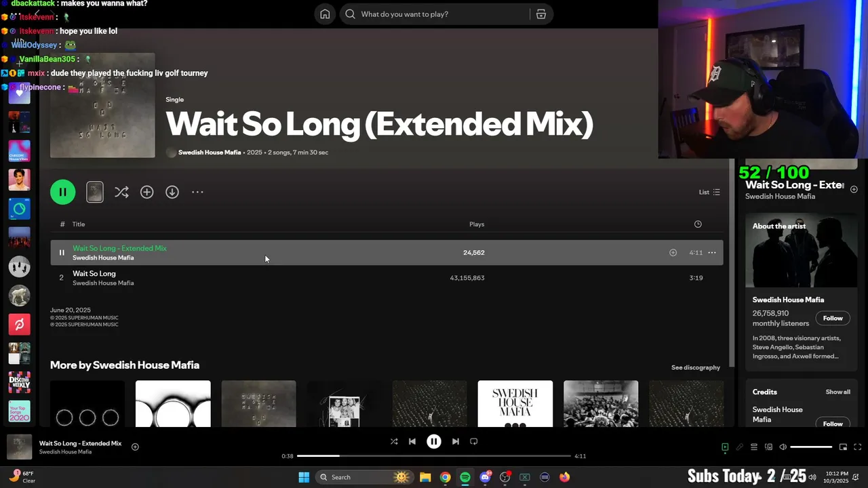Image resolution: width=868 pixels, height=488 pixels.
Task: Download the Wait So Long single
Action: [172, 192]
